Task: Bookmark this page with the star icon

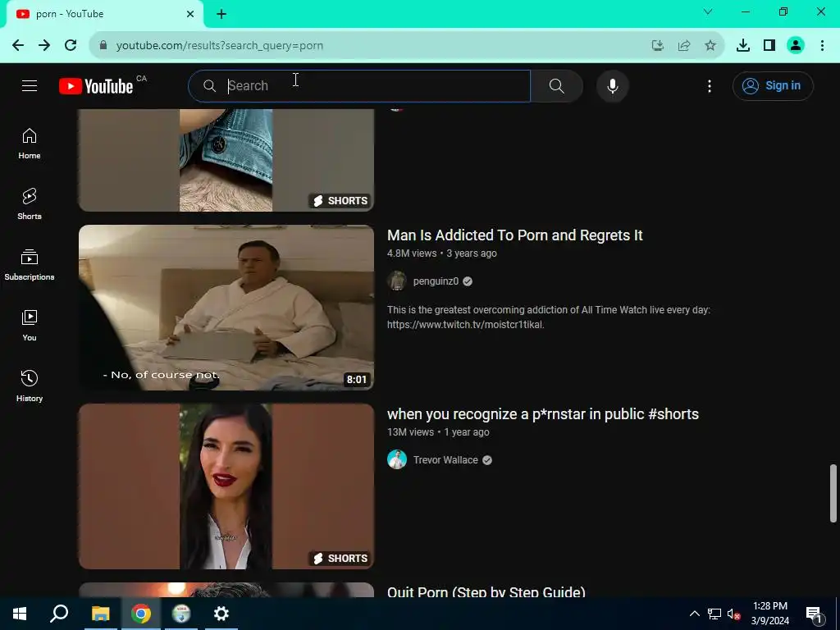Action: [x=710, y=46]
